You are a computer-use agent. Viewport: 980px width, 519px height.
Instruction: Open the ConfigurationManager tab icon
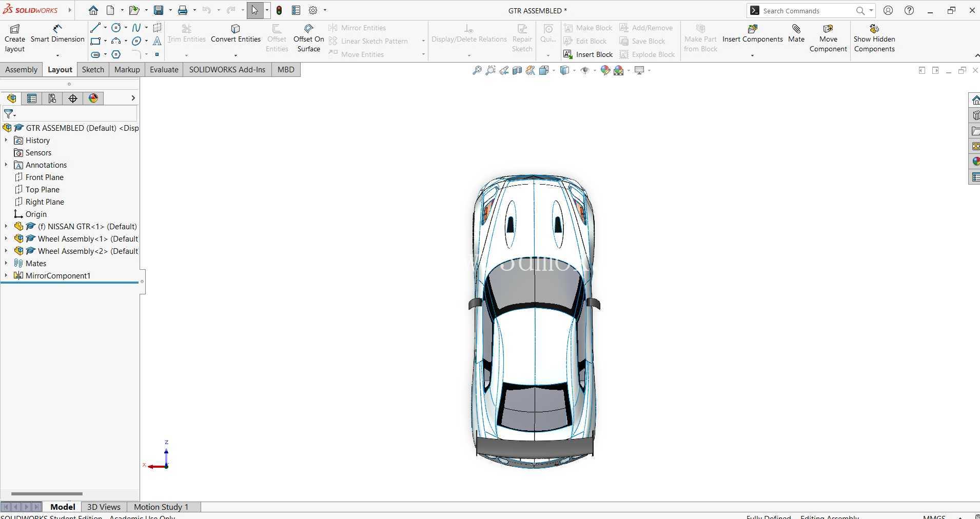point(52,98)
